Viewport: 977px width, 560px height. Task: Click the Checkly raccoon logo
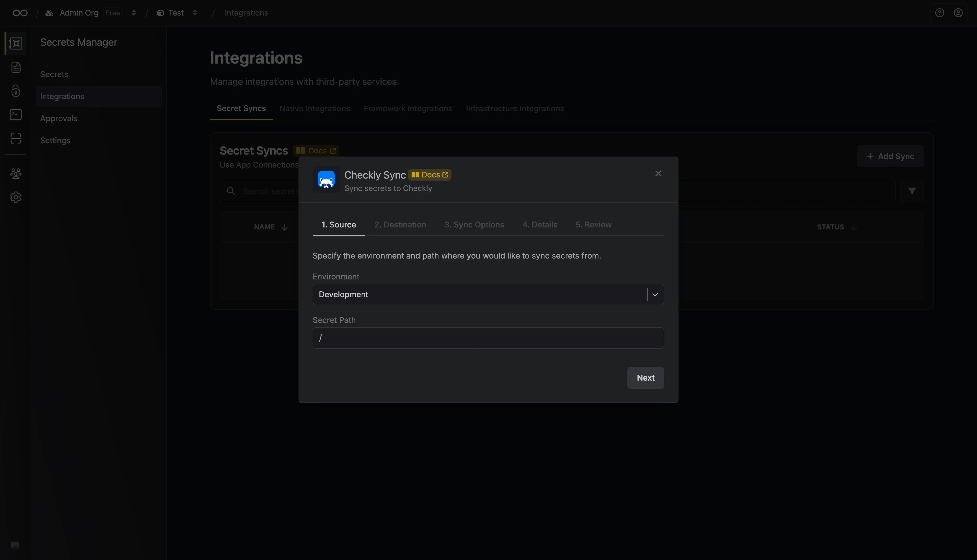tap(326, 180)
